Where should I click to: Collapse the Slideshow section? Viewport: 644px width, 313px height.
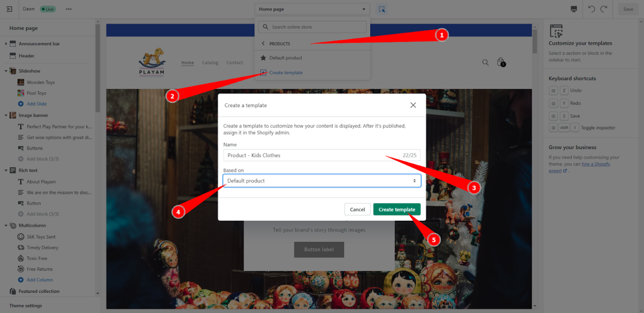[6, 70]
